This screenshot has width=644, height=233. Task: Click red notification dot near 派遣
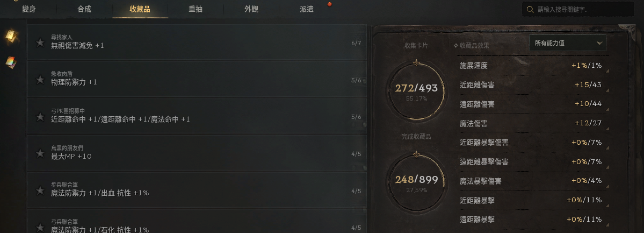coord(329,4)
